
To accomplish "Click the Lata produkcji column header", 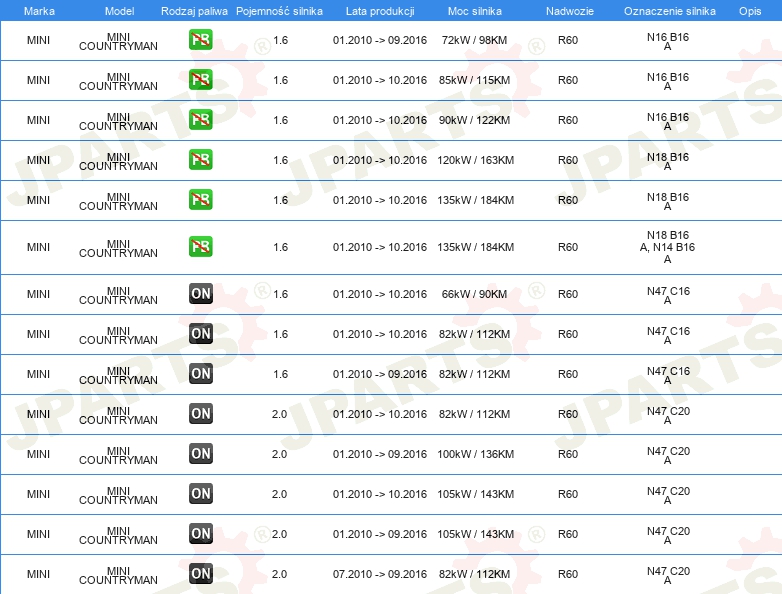I will click(x=380, y=11).
